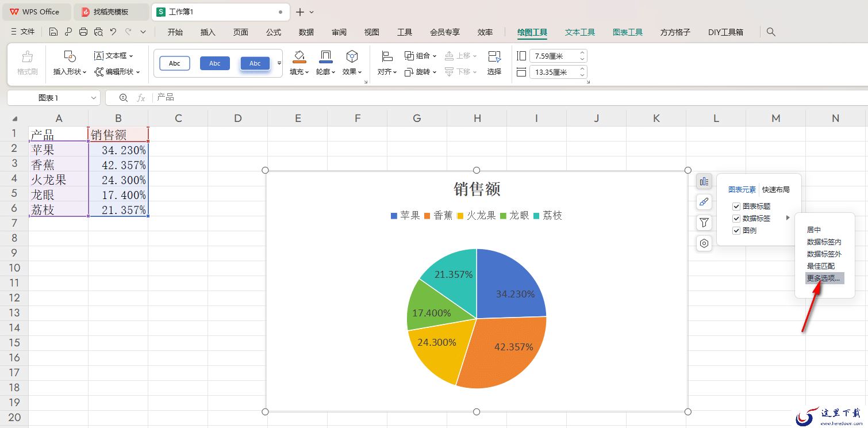Open the chart style brush button
Image resolution: width=868 pixels, height=428 pixels.
[x=704, y=202]
